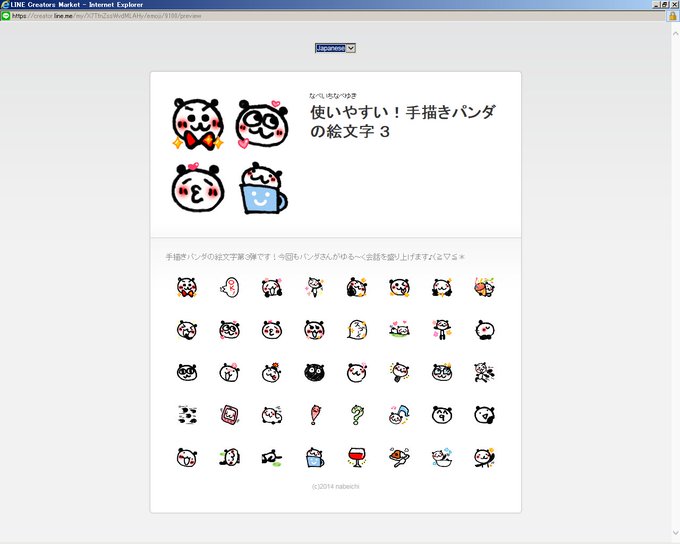Click the black paw prints emoji
Screen dimensions: 680x544
point(187,415)
